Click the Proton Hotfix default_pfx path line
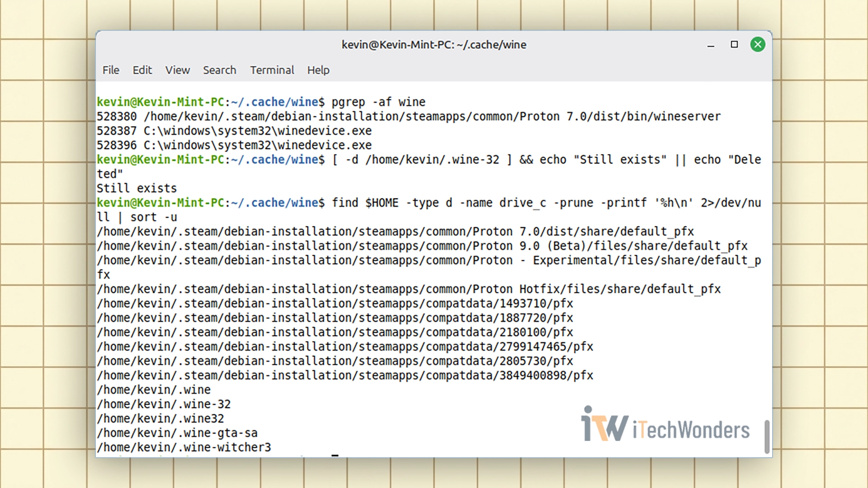This screenshot has height=488, width=868. 408,289
